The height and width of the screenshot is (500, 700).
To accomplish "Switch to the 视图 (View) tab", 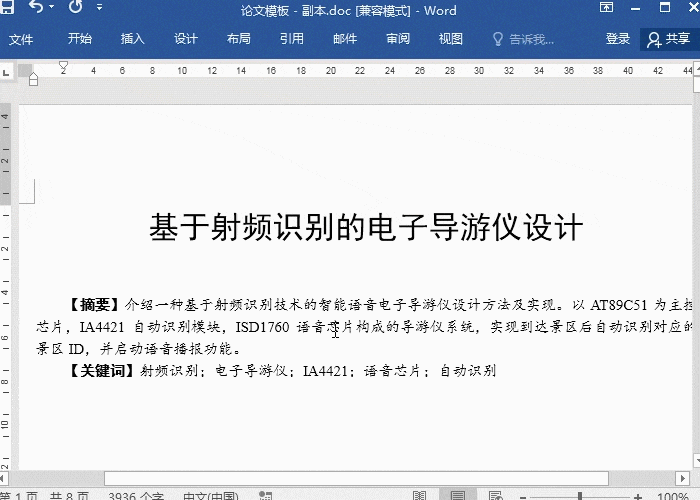I will [450, 39].
